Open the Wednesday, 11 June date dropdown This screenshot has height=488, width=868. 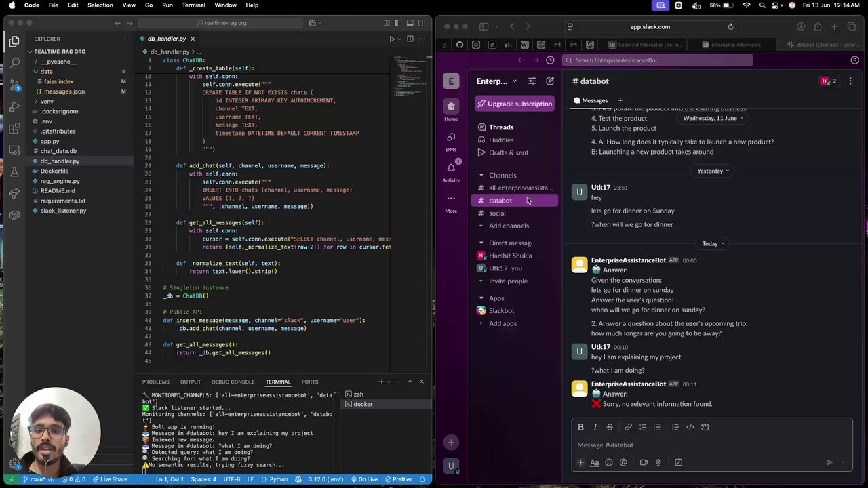point(713,118)
